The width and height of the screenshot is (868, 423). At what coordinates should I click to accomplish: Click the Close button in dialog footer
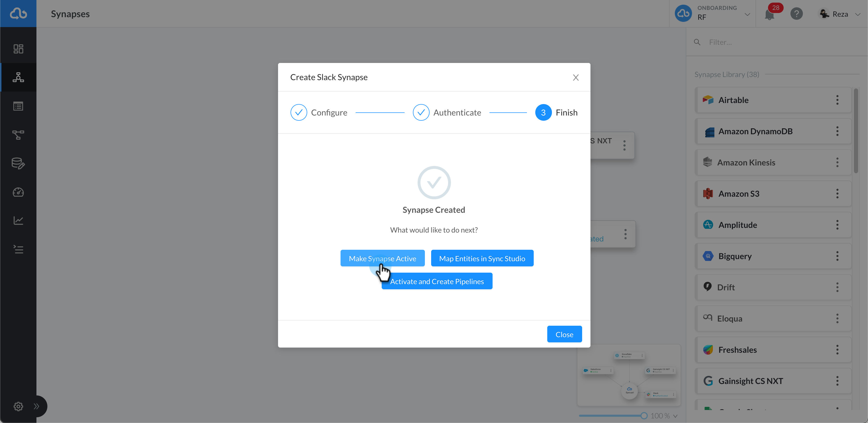pos(564,334)
